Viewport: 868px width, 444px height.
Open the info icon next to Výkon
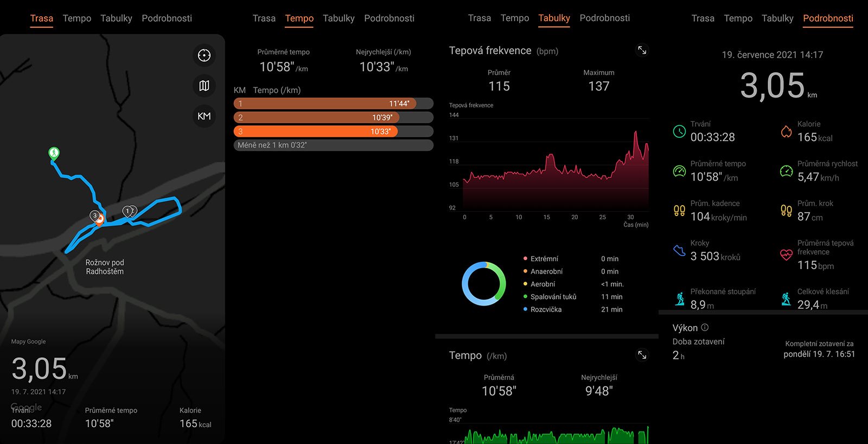705,327
